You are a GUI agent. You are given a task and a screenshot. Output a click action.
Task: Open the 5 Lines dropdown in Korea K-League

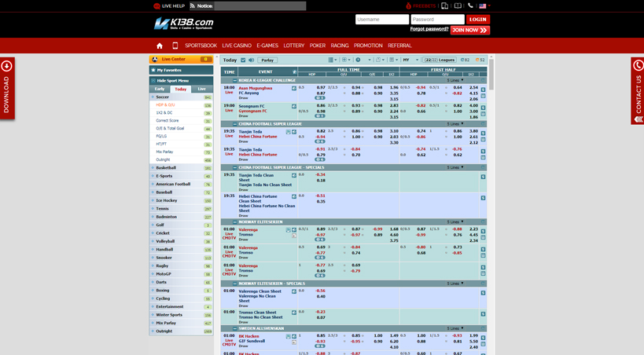455,80
